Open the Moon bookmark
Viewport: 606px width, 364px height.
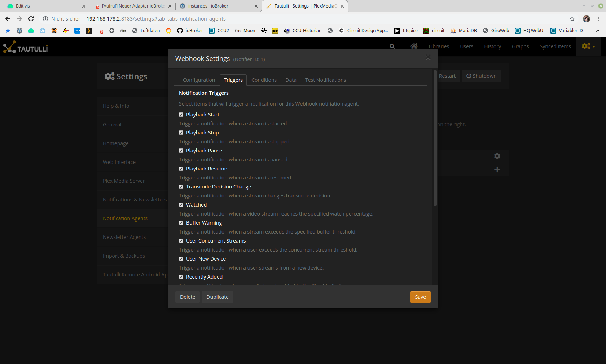245,31
